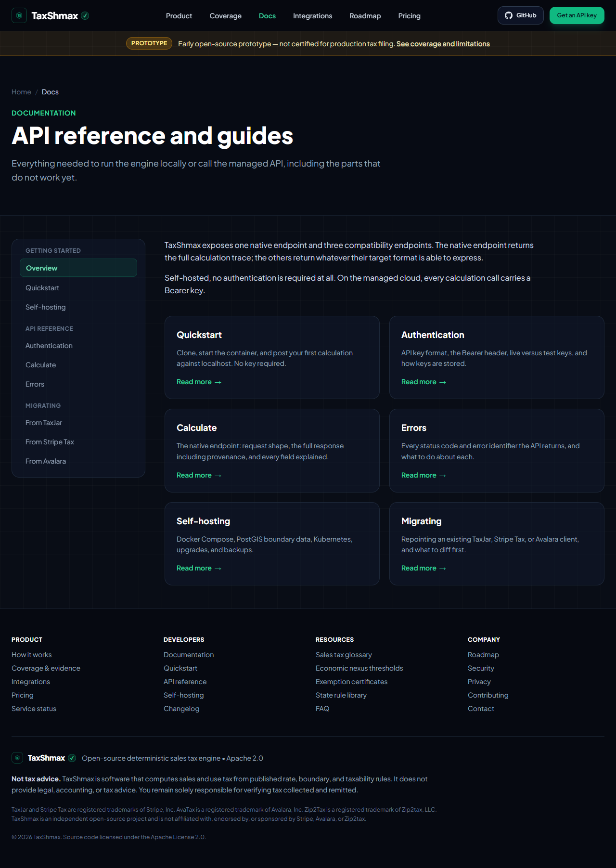The height and width of the screenshot is (868, 616).
Task: Click the Get an API key button
Action: click(x=577, y=15)
